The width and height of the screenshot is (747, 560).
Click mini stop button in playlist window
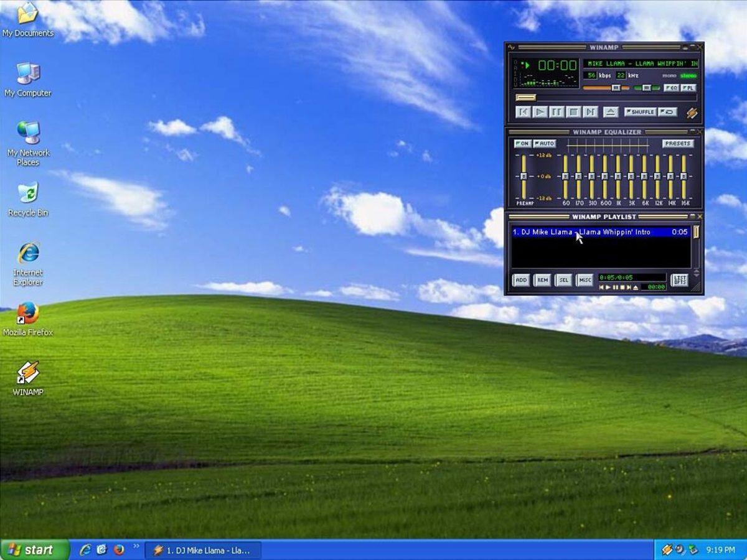[622, 287]
